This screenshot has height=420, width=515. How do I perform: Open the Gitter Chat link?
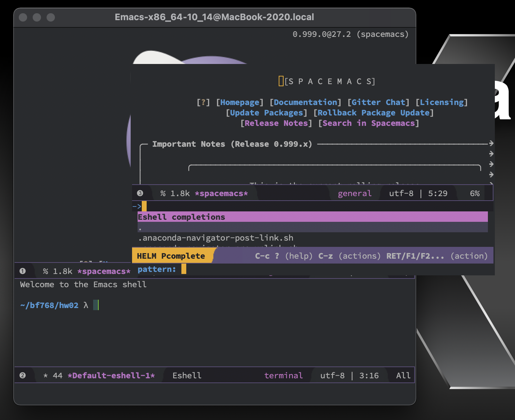(x=378, y=102)
